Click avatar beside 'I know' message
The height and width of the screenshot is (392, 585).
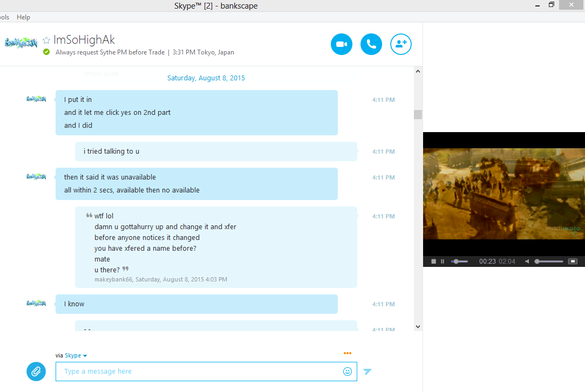(x=36, y=304)
